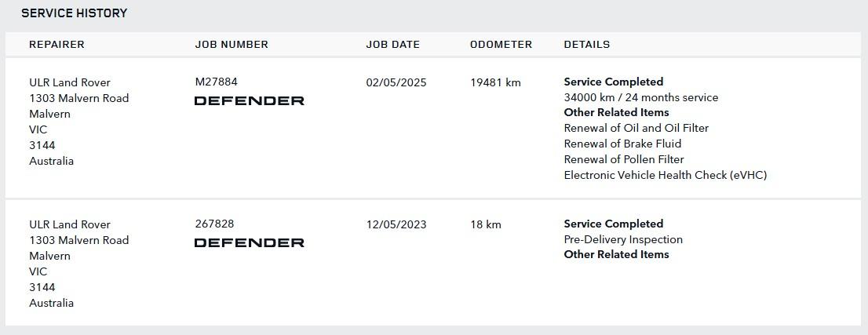Select Renewal of Brake Fluid item

point(623,144)
